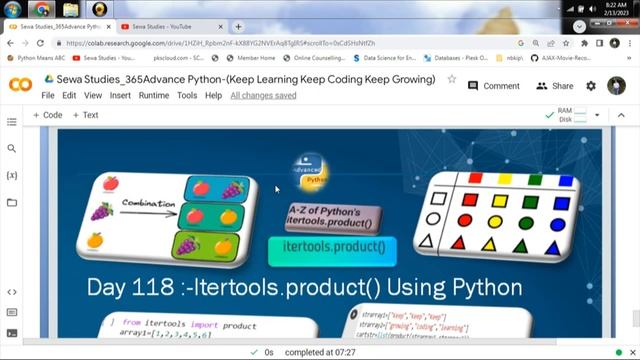Click the address bar URL
Image resolution: width=640 pixels, height=360 pixels.
click(x=220, y=43)
